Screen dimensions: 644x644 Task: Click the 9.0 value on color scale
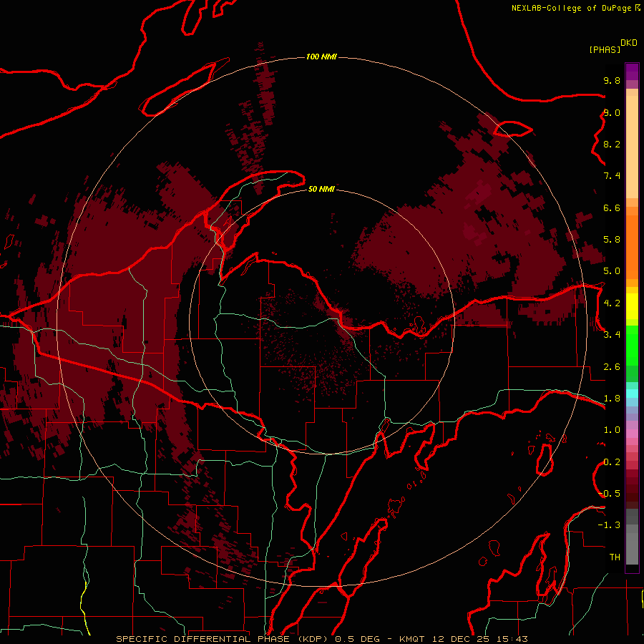point(612,112)
